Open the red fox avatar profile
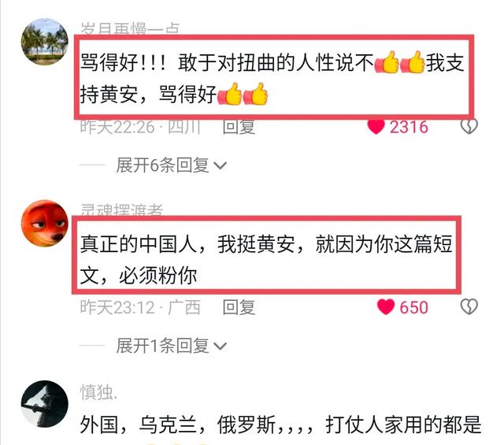The height and width of the screenshot is (445, 504). pos(44,223)
